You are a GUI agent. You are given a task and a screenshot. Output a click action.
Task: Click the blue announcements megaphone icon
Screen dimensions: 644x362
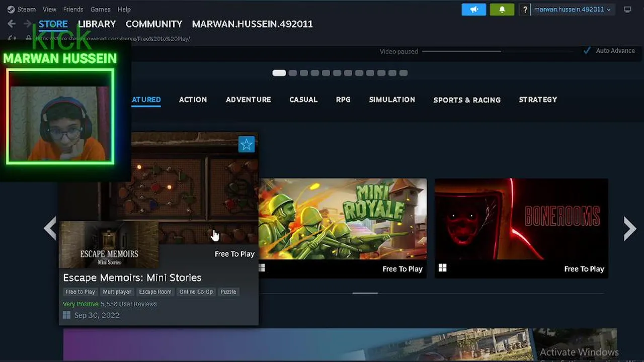pyautogui.click(x=474, y=10)
